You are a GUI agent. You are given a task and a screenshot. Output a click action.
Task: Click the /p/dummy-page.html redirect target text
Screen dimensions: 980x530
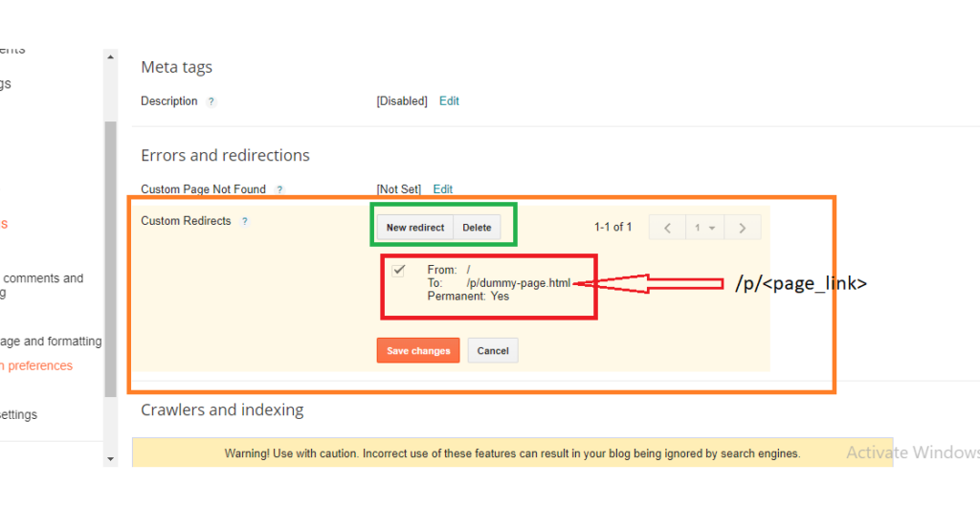tap(518, 283)
